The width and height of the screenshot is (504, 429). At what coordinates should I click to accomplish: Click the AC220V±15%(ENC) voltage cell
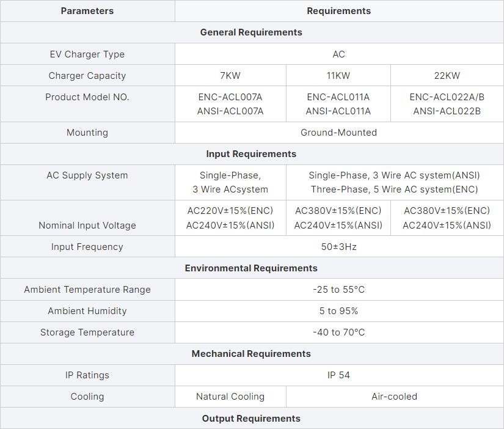[230, 218]
